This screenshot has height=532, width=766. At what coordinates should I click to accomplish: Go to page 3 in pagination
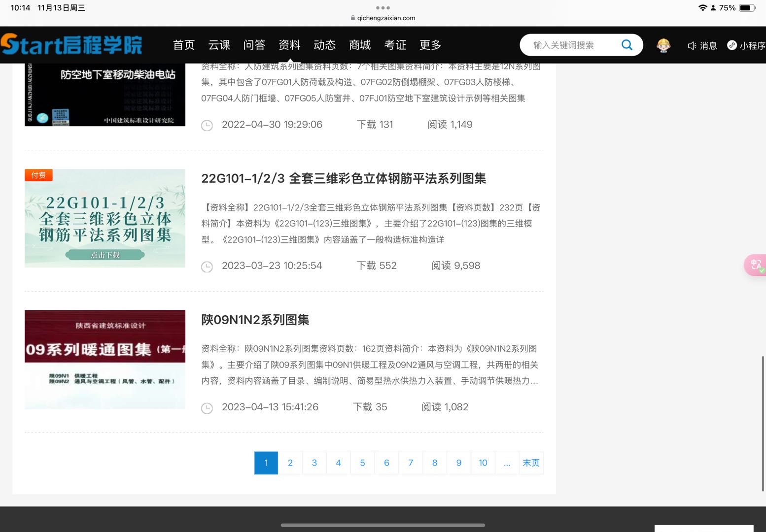pyautogui.click(x=314, y=463)
